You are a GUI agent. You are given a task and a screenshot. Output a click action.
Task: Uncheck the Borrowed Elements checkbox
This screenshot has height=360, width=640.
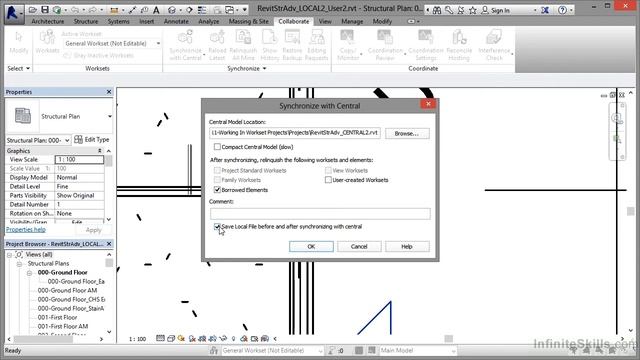point(217,190)
